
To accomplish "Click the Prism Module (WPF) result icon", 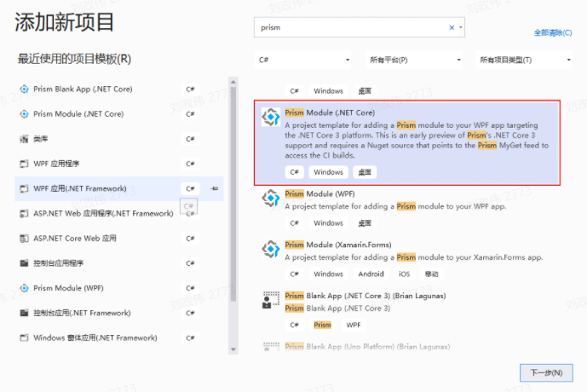I will pos(271,199).
